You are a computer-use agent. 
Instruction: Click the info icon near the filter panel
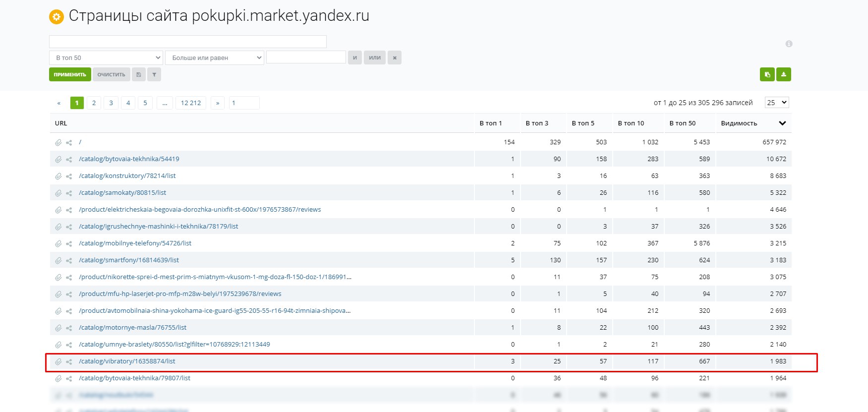click(x=789, y=44)
